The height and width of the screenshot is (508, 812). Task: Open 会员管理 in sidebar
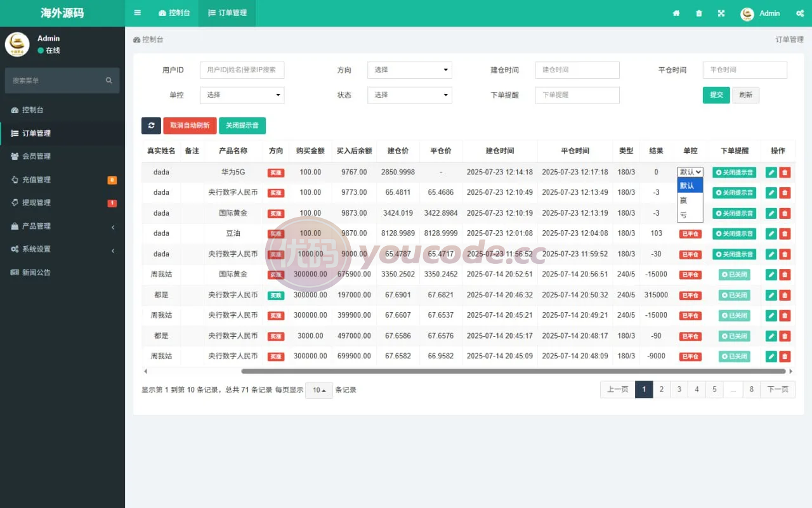click(62, 156)
